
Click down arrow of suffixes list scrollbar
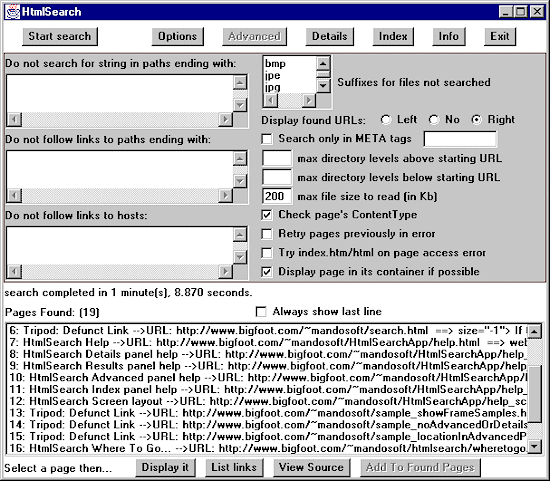[x=323, y=86]
